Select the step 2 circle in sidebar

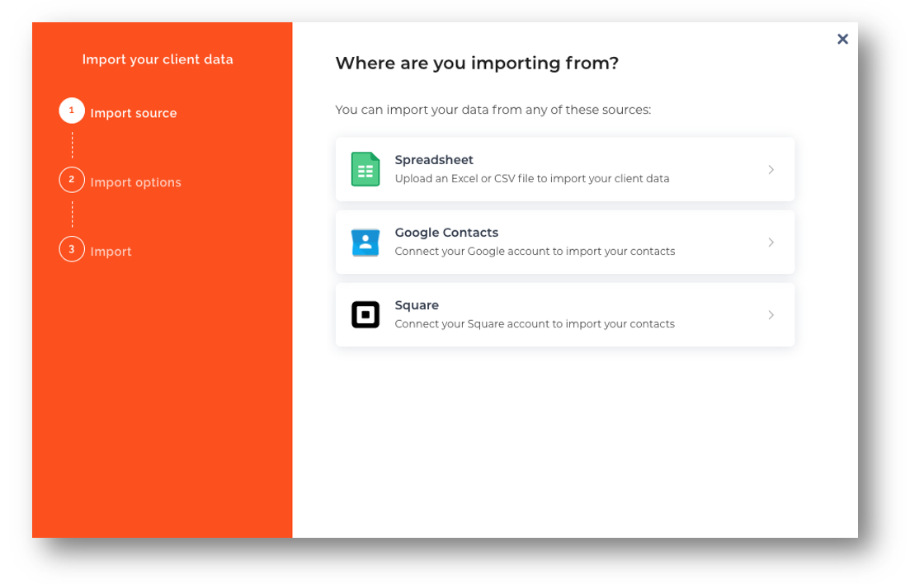click(72, 180)
